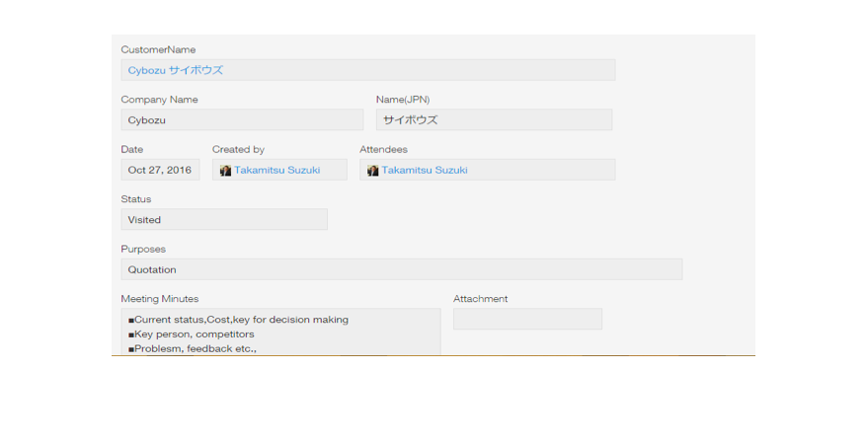Click the Status field showing Visited
Viewport: 868px width, 444px height.
click(224, 219)
